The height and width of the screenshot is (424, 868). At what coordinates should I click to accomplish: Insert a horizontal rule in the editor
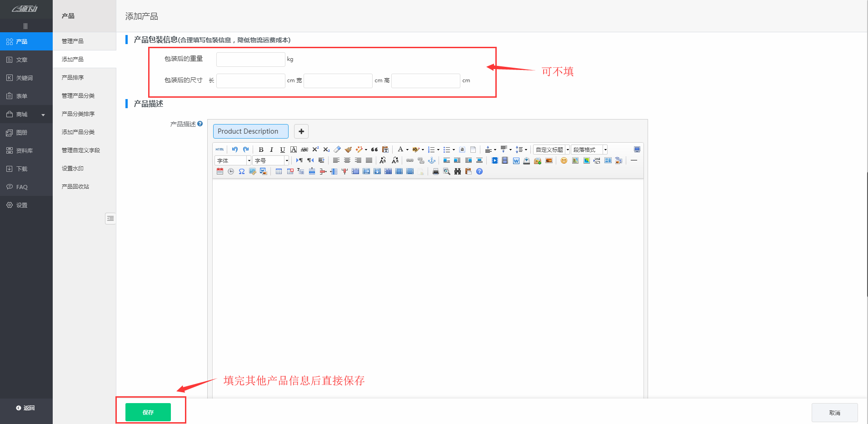tap(634, 160)
